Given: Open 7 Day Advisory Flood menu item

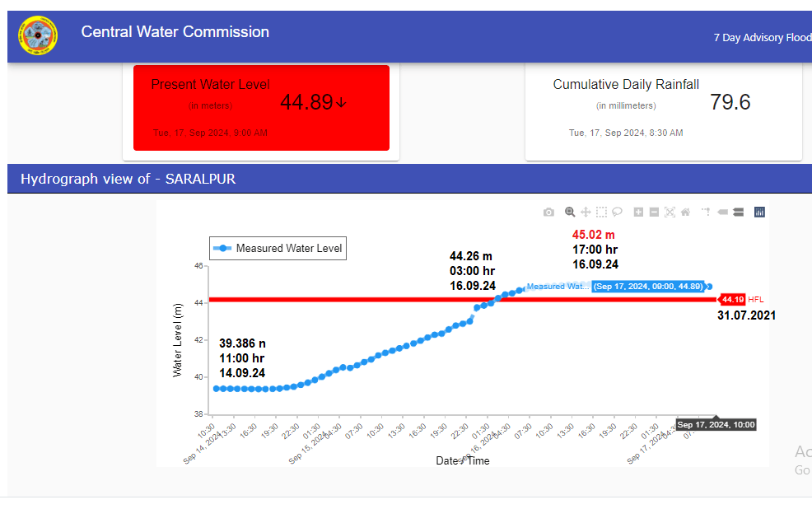Looking at the screenshot, I should [762, 38].
